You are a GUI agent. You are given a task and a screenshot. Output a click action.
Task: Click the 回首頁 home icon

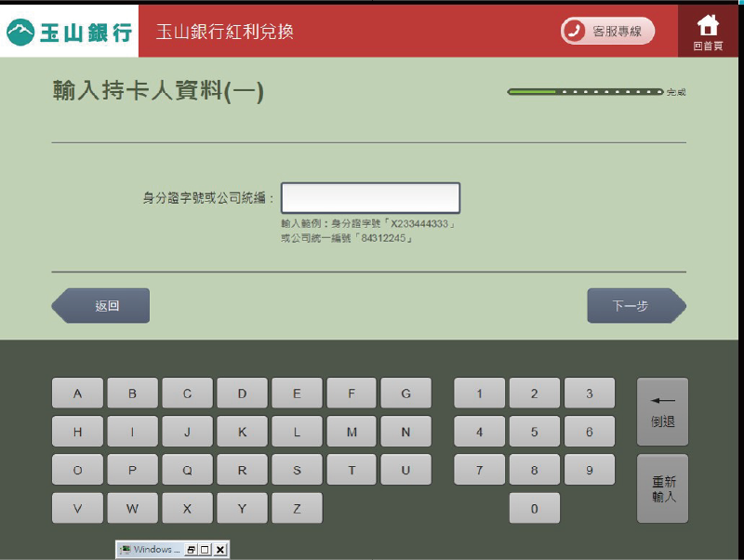tap(708, 32)
